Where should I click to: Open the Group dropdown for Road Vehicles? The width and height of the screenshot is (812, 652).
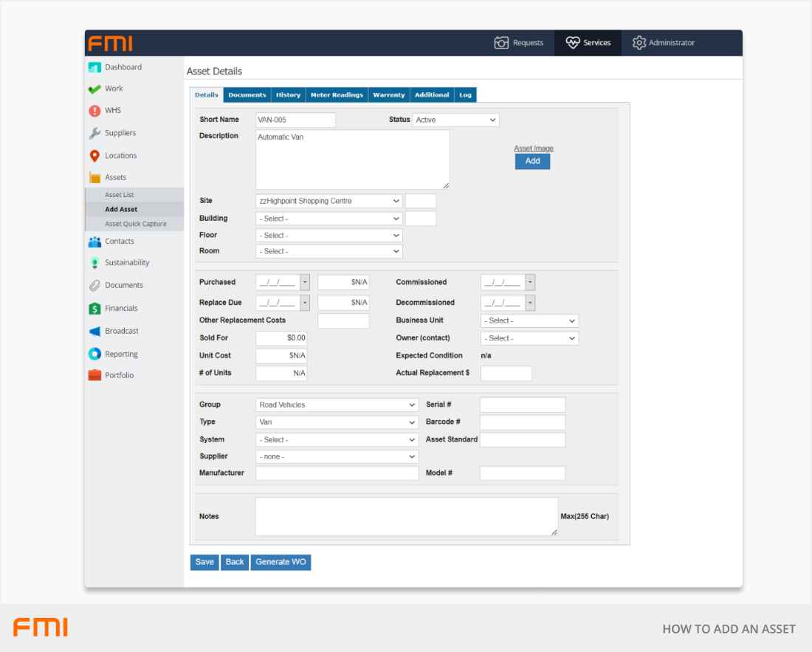pos(337,405)
